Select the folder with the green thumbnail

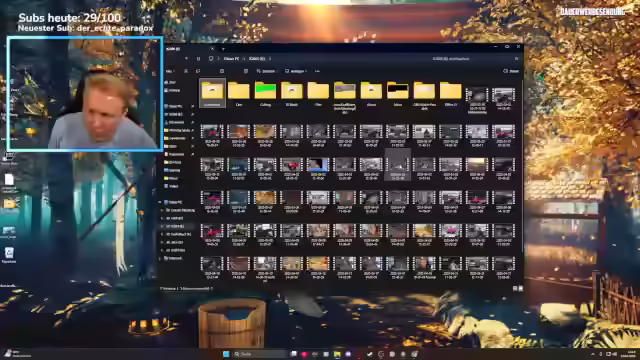(265, 93)
